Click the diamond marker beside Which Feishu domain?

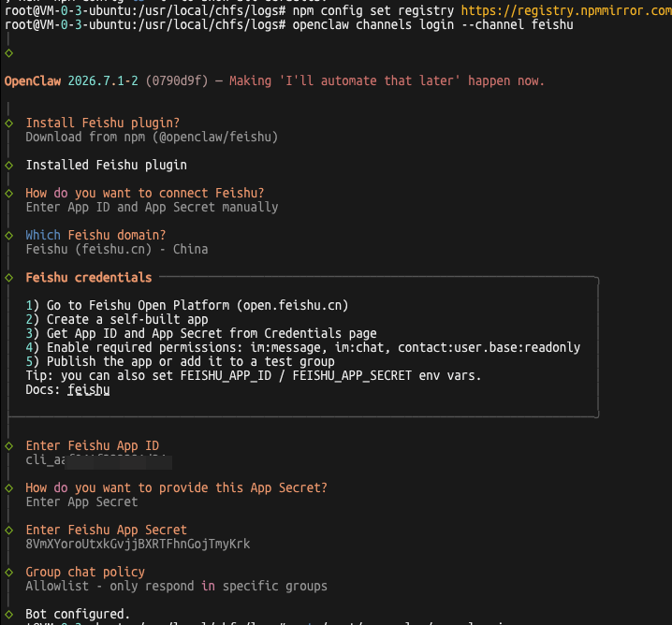pyautogui.click(x=9, y=236)
